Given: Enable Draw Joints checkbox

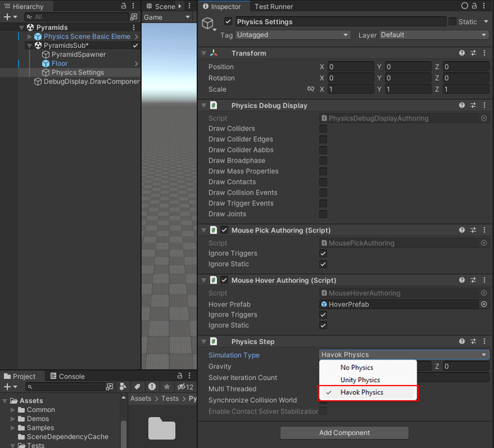Looking at the screenshot, I should (x=323, y=214).
